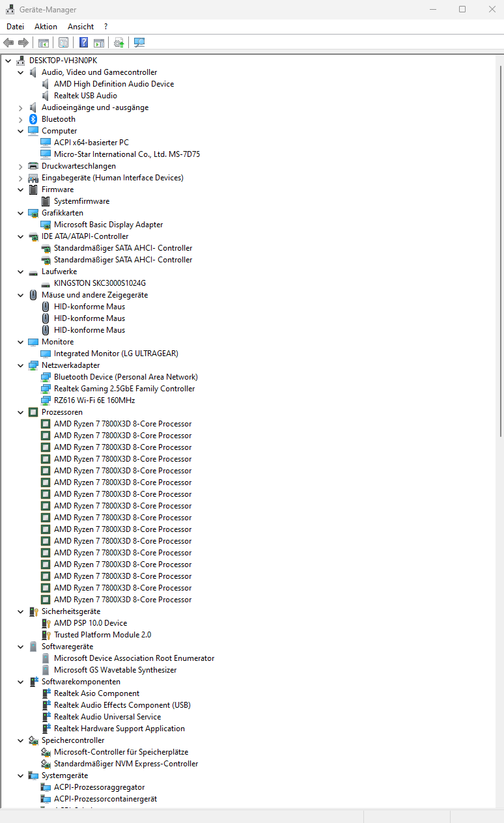Select the Firmware category label
The image size is (504, 823).
(x=58, y=189)
